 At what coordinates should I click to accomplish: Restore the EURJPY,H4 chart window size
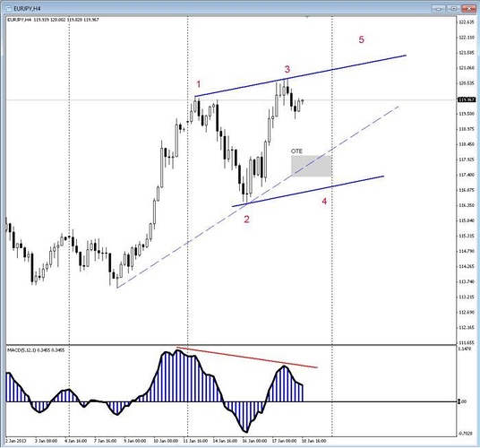point(454,8)
